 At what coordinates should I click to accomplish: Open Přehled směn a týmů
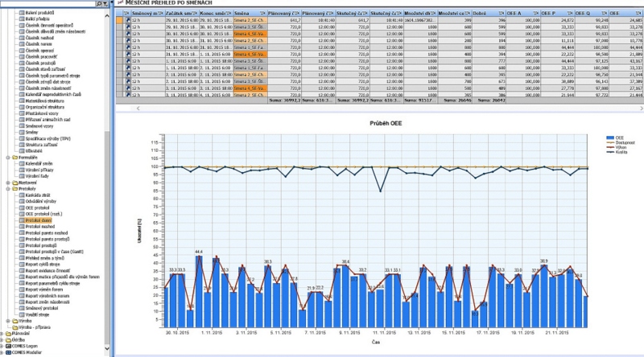tap(45, 258)
